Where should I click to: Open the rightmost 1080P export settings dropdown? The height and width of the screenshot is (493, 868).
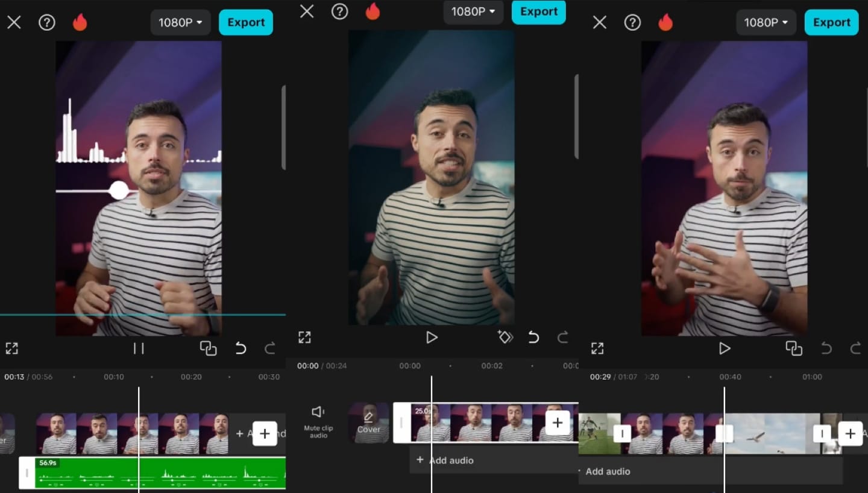(766, 22)
